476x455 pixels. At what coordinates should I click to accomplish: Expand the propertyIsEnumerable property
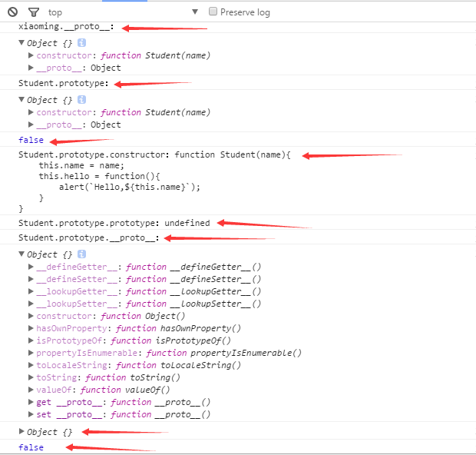(x=31, y=353)
